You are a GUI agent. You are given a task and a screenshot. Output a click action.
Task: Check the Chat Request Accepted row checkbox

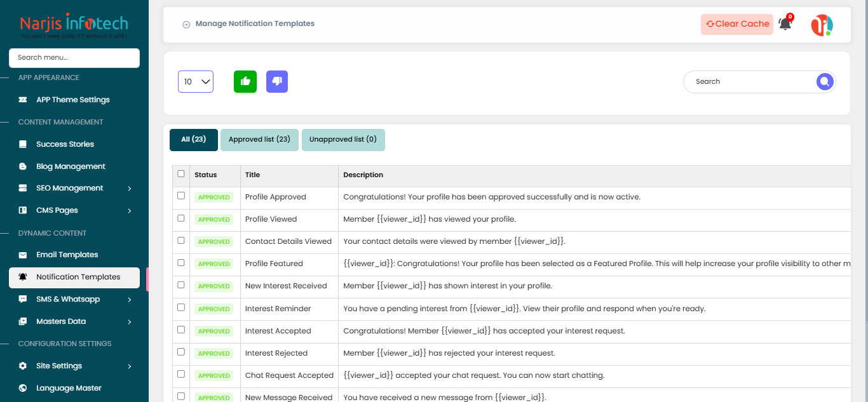(181, 374)
